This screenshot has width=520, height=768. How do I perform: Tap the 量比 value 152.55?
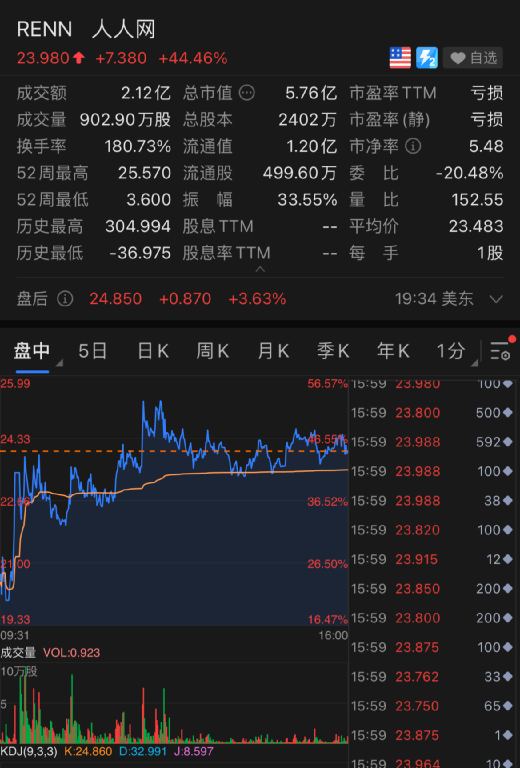[477, 199]
